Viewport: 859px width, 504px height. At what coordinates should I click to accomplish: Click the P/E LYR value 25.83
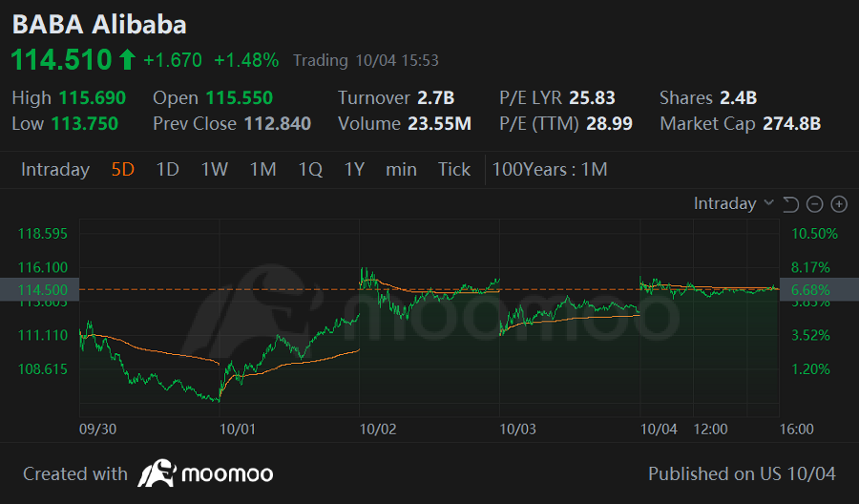(x=592, y=98)
